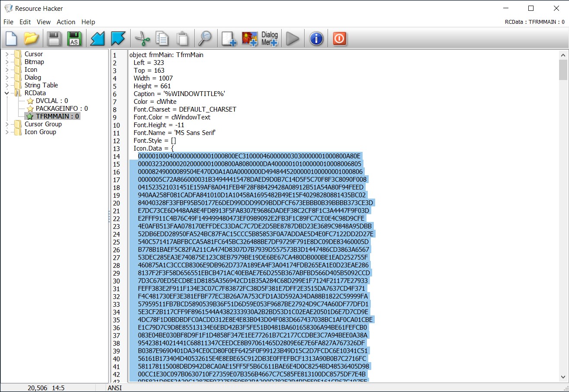Expand the Cursor tree node

point(7,54)
